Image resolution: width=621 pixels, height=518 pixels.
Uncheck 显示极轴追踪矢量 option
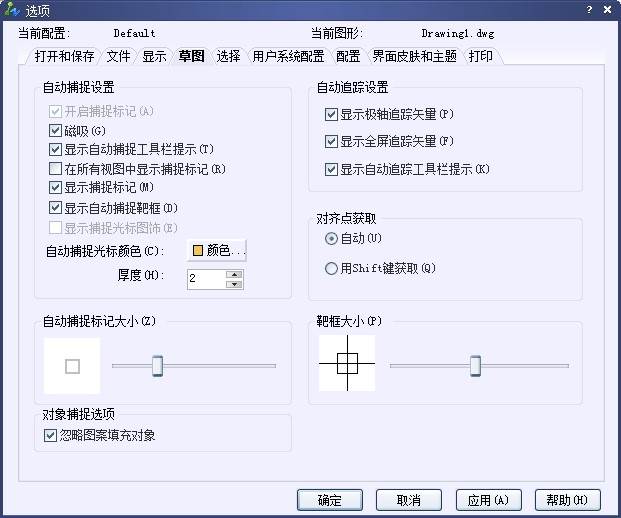pos(332,115)
